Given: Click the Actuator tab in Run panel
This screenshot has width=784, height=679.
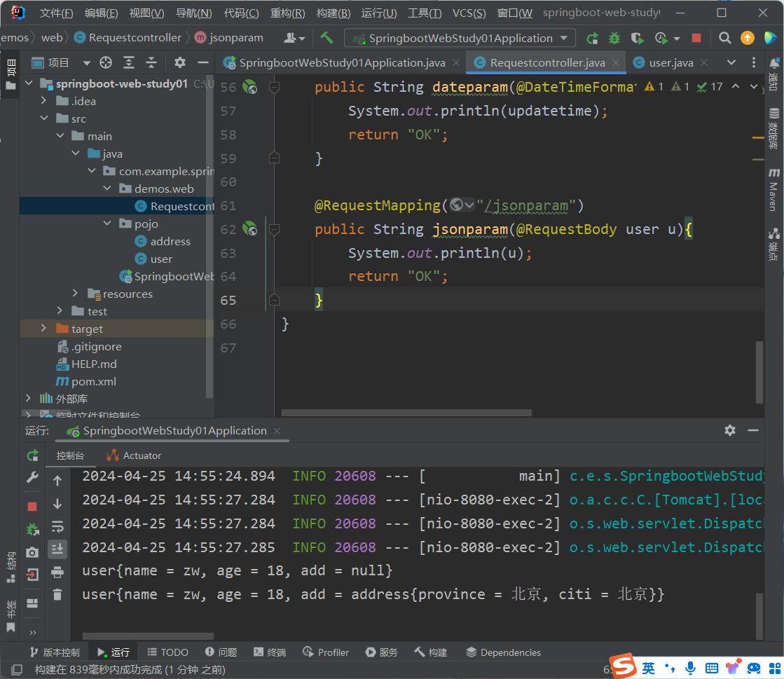Looking at the screenshot, I should (134, 455).
